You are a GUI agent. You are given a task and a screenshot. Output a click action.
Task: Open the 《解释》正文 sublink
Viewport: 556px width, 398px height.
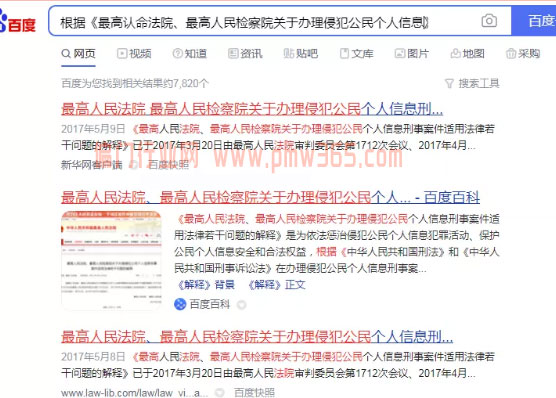click(275, 284)
